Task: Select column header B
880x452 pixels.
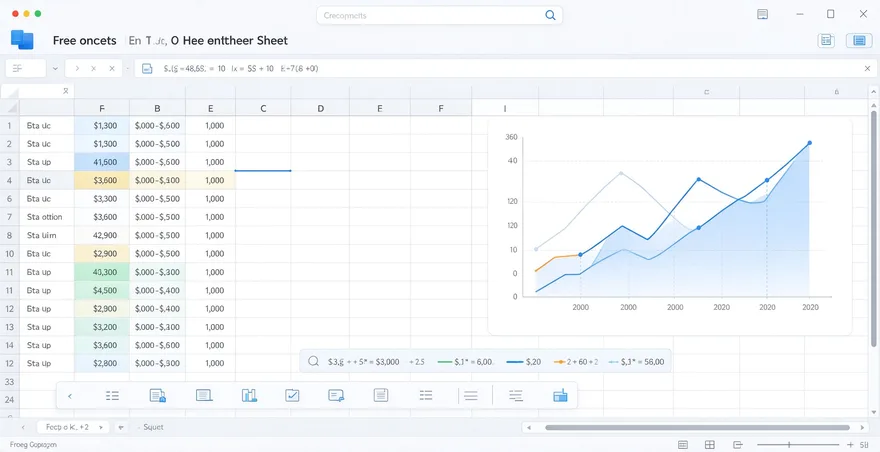Action: tap(157, 108)
